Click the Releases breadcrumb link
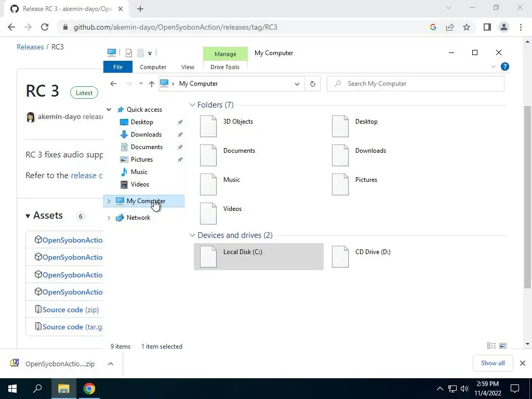 point(30,47)
